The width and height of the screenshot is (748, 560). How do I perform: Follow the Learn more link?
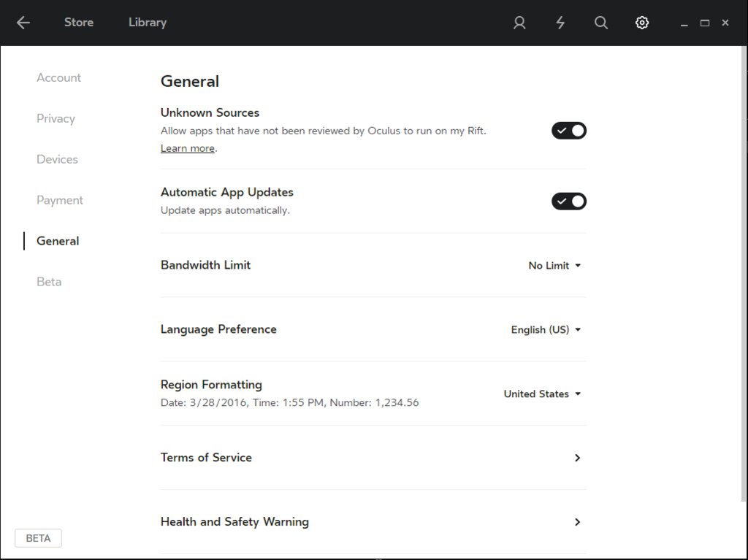[x=188, y=148]
